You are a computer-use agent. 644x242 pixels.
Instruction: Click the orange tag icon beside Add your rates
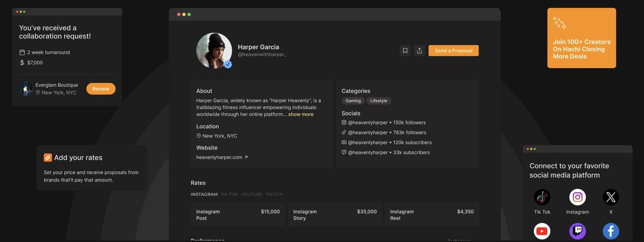coord(47,157)
